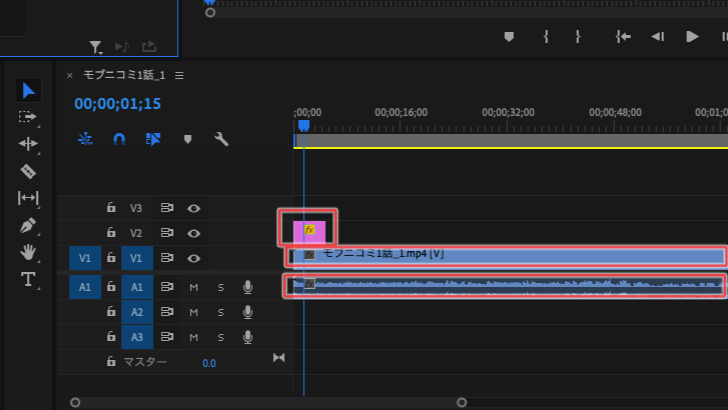Hide the V2 track output
This screenshot has height=410, width=728.
(x=194, y=233)
